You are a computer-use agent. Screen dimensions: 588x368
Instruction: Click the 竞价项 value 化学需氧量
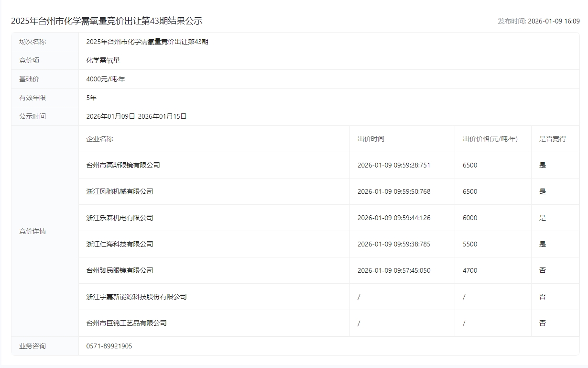point(103,60)
